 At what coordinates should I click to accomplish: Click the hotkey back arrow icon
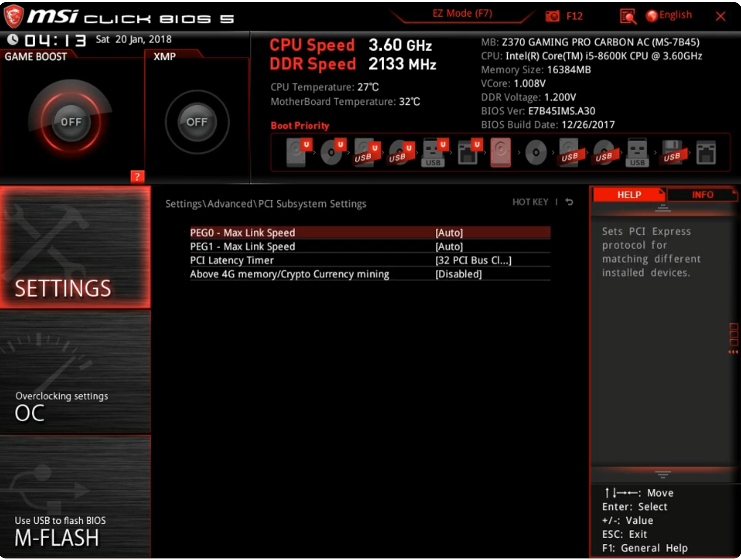569,202
